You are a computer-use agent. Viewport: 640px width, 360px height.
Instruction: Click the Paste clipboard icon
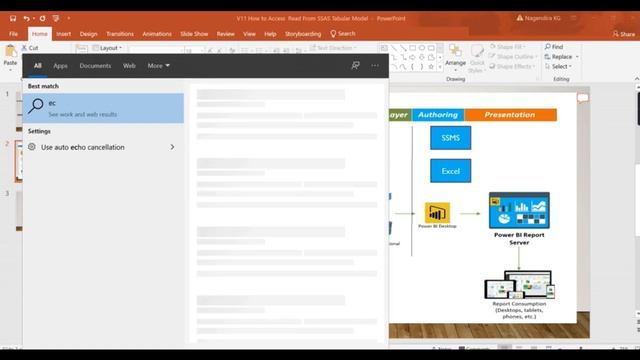point(10,51)
